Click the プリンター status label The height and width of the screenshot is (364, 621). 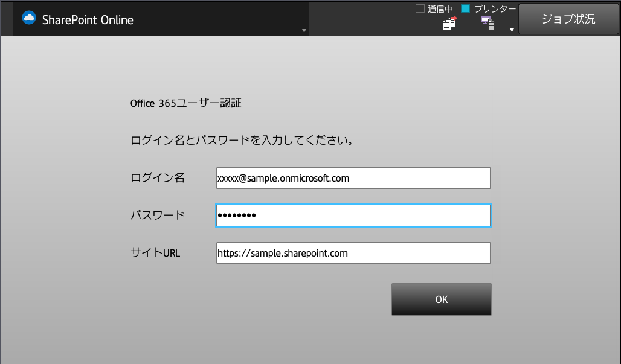[495, 8]
